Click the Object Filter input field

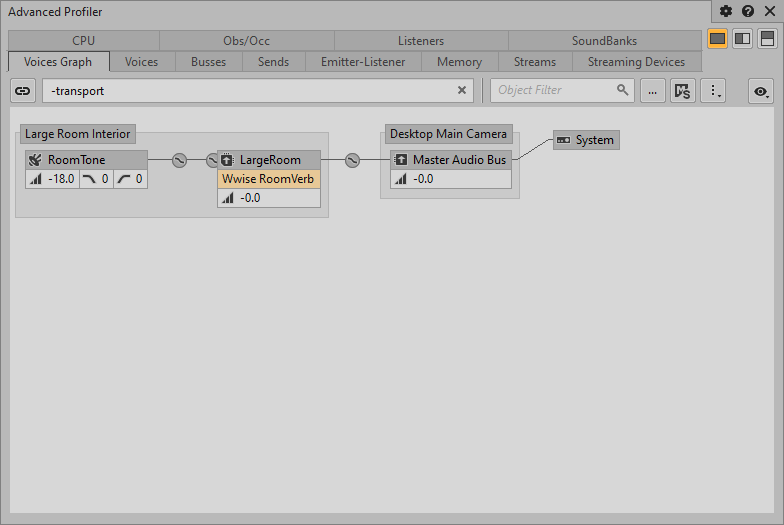click(552, 90)
